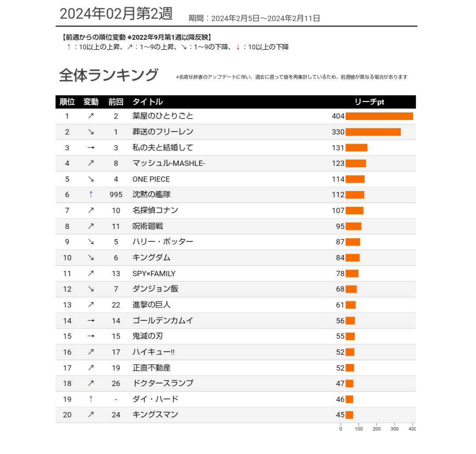This screenshot has height=454, width=476.
Task: Click the 順位 column header
Action: [x=67, y=102]
